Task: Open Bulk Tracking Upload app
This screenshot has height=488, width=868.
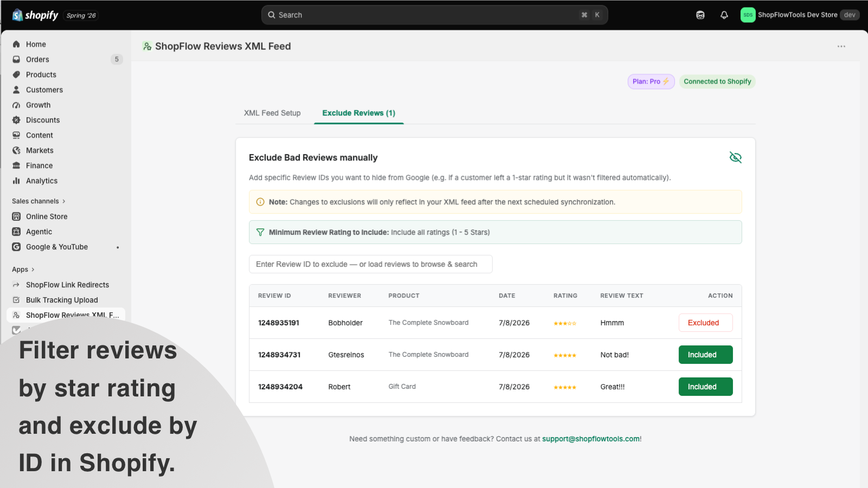Action: tap(62, 300)
